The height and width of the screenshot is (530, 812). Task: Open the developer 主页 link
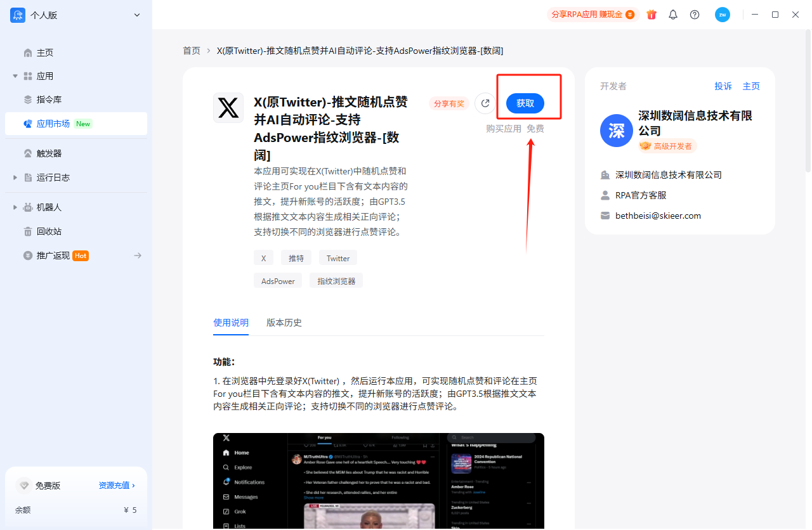(751, 86)
